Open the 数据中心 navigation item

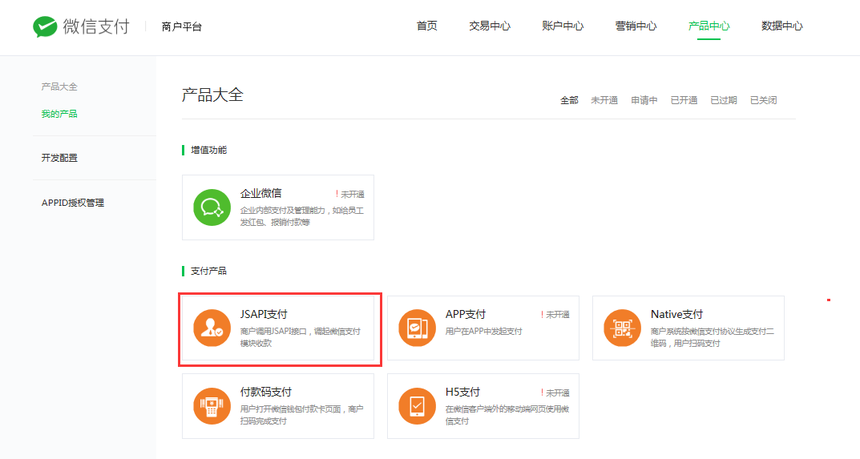pyautogui.click(x=782, y=26)
